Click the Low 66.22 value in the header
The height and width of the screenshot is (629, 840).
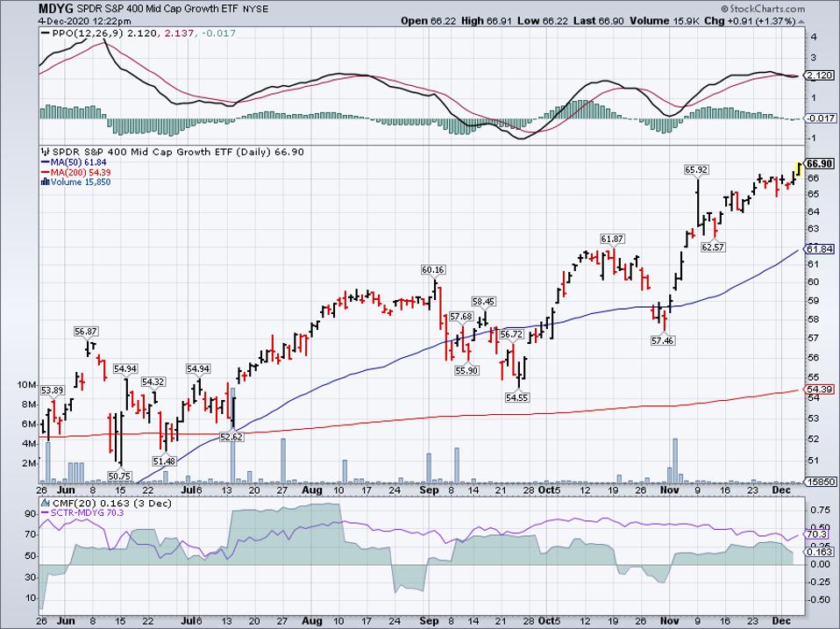(x=544, y=21)
